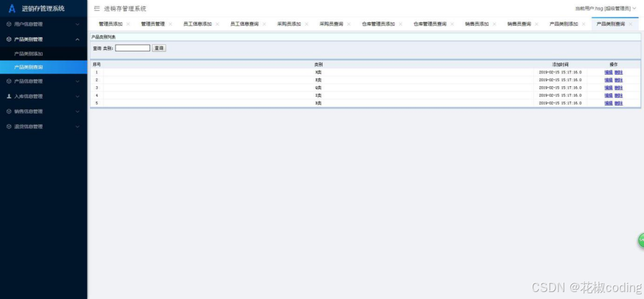Image resolution: width=644 pixels, height=299 pixels.
Task: Click the 查询 search button
Action: (x=159, y=48)
